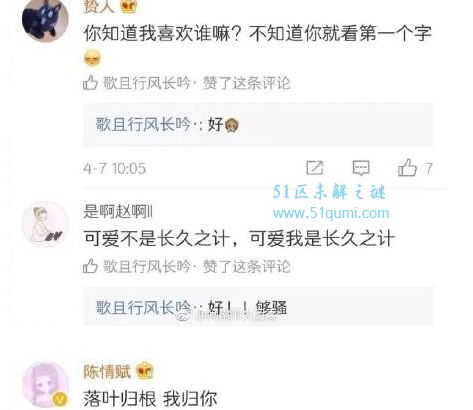
Task: Tap the share icon beside comment timestamp
Action: click(315, 168)
